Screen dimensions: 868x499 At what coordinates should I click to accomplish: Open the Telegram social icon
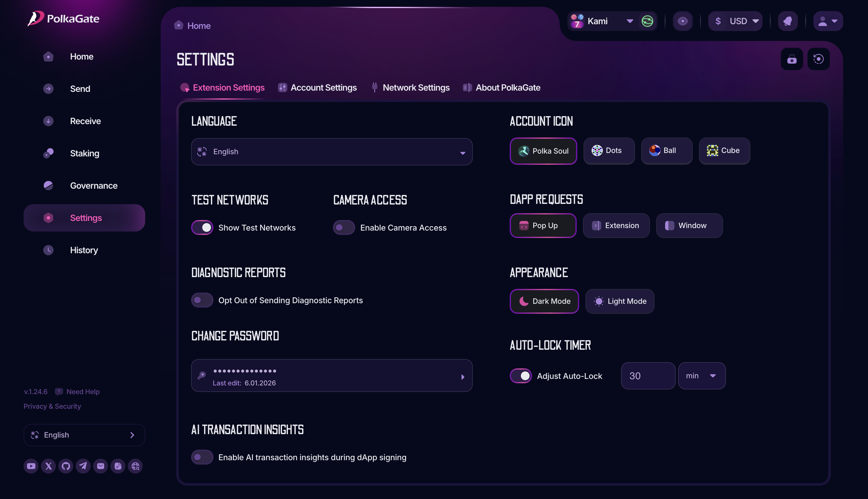(x=83, y=466)
